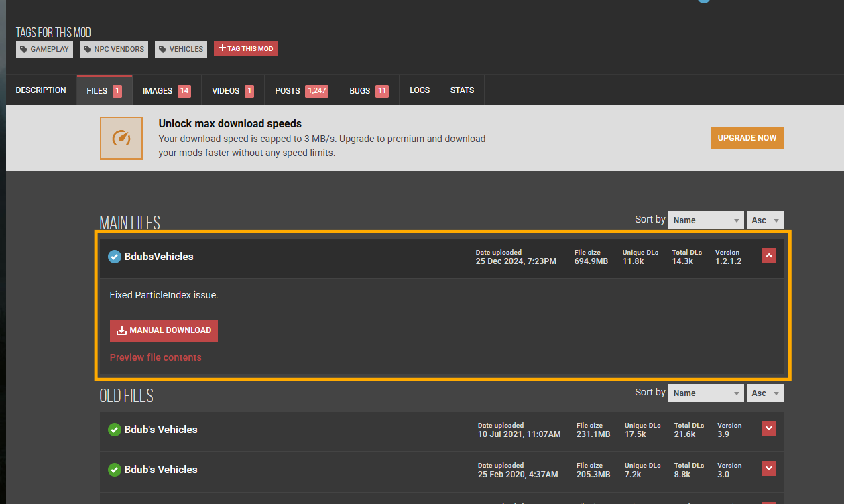Open Old Files sort by Name dropdown
This screenshot has width=844, height=504.
pyautogui.click(x=706, y=393)
